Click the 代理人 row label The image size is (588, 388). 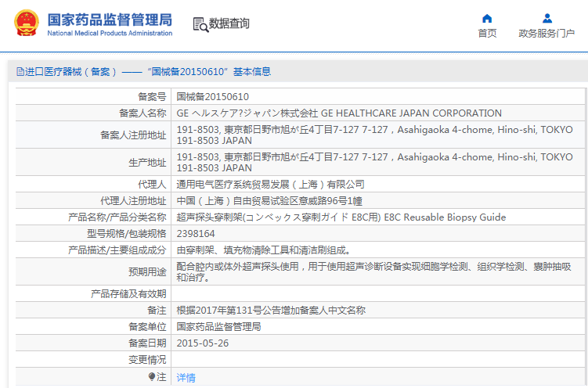(152, 185)
